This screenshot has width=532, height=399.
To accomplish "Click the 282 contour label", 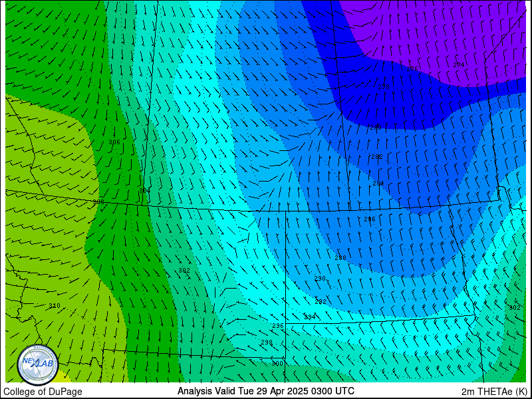I will pyautogui.click(x=377, y=157).
